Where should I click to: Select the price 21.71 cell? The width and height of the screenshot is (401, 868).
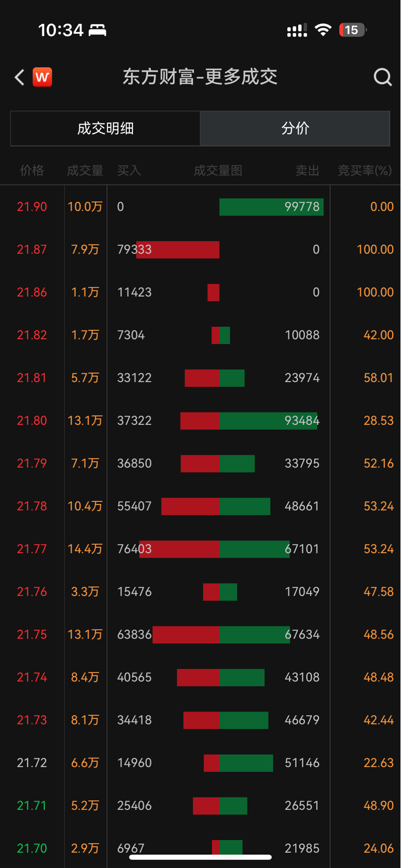point(32,805)
